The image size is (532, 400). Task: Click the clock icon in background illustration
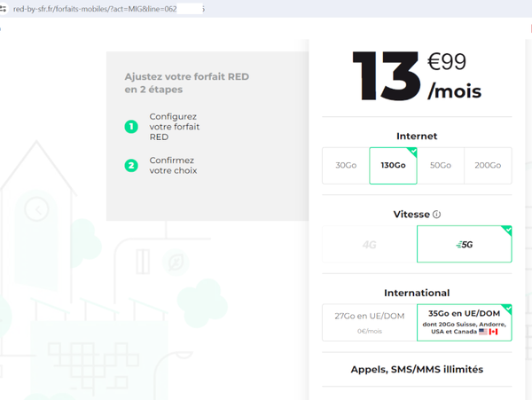pos(36,209)
